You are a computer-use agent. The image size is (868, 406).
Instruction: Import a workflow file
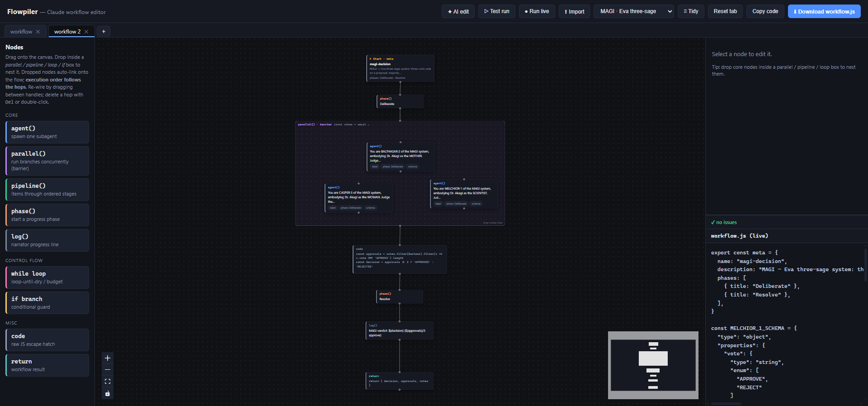pyautogui.click(x=574, y=11)
